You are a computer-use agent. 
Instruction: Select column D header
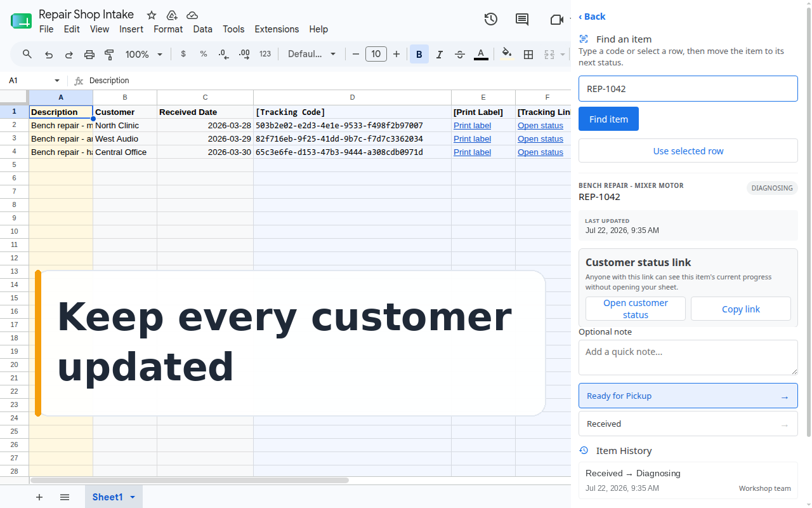coord(352,97)
